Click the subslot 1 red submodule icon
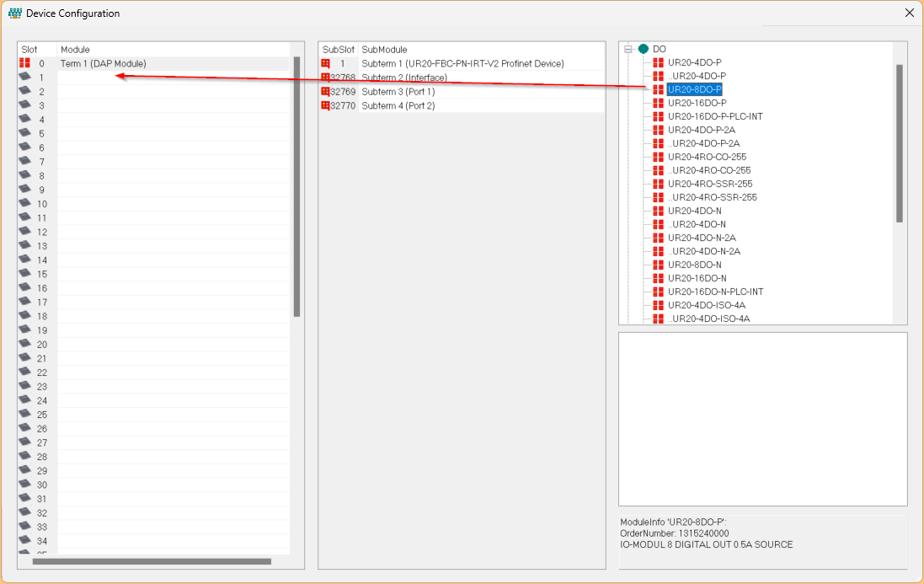The image size is (924, 584). [325, 63]
